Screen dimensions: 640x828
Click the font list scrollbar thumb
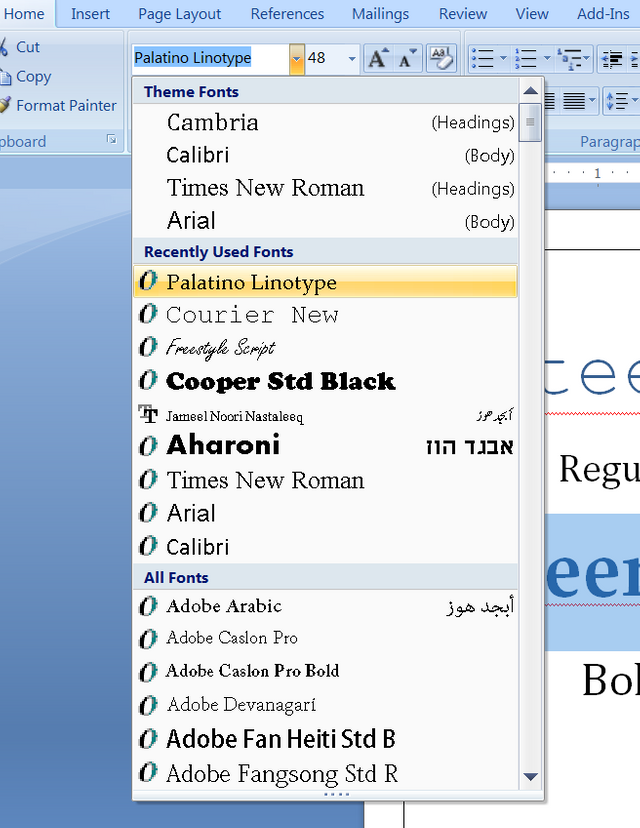click(530, 123)
